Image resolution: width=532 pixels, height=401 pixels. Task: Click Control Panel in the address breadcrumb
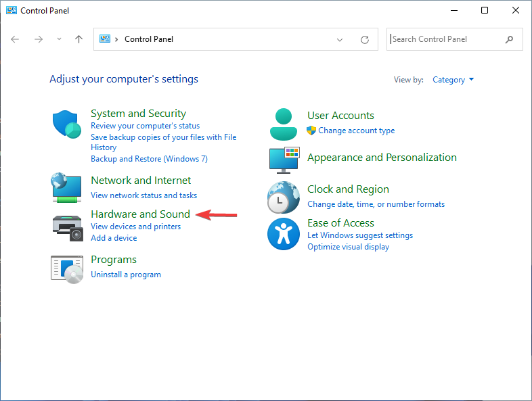pos(149,39)
